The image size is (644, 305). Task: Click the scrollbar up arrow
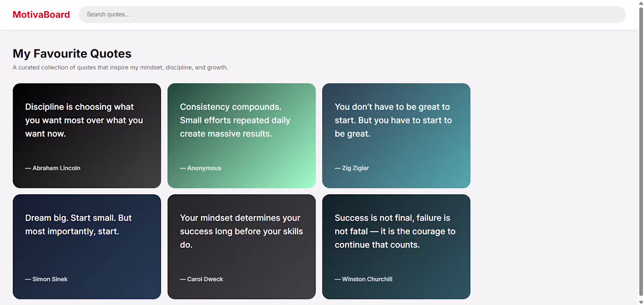[641, 3]
